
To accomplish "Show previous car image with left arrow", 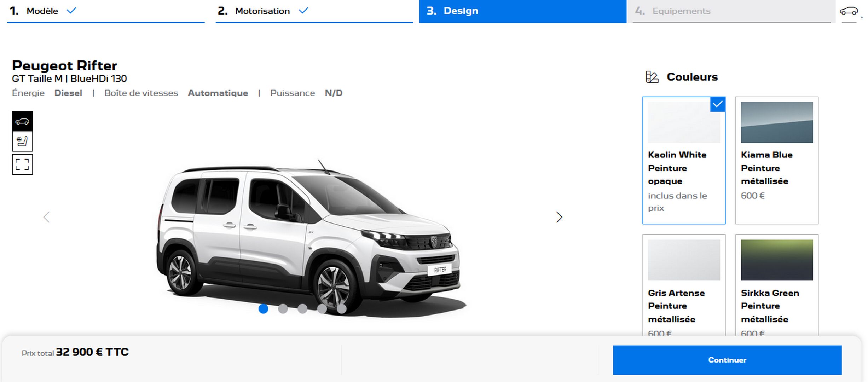I will pyautogui.click(x=46, y=217).
